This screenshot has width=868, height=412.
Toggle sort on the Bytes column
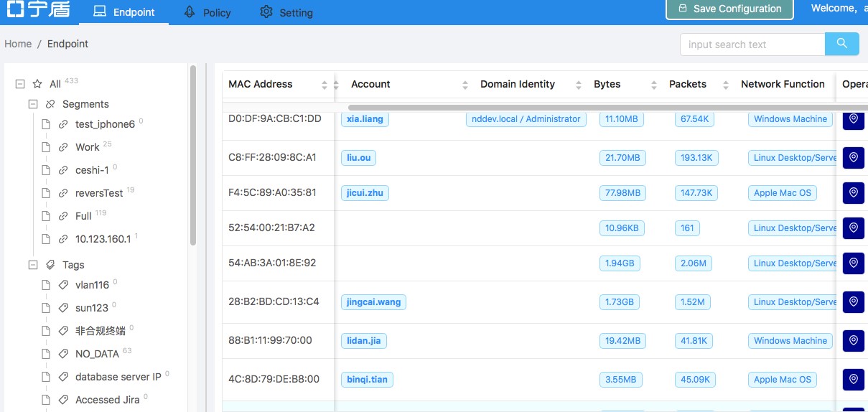click(653, 85)
